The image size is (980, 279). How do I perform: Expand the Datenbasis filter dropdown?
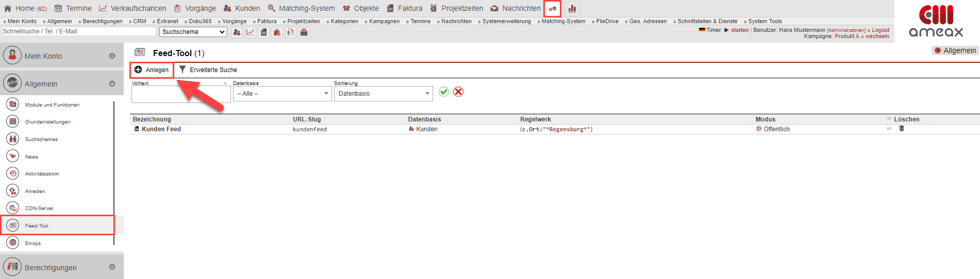(282, 94)
